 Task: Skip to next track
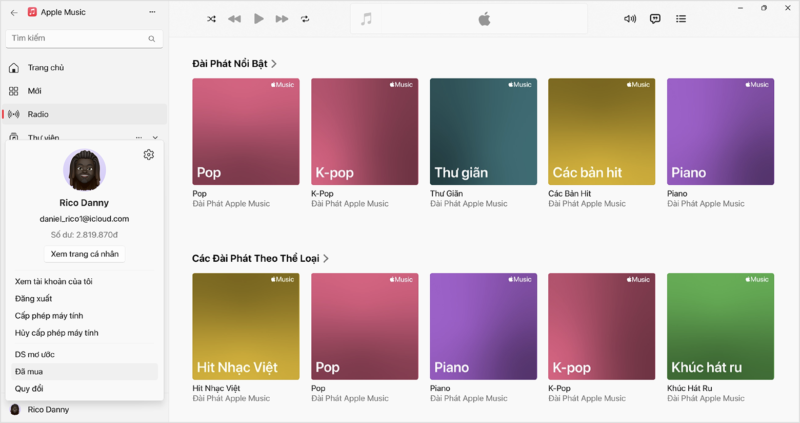pos(282,19)
